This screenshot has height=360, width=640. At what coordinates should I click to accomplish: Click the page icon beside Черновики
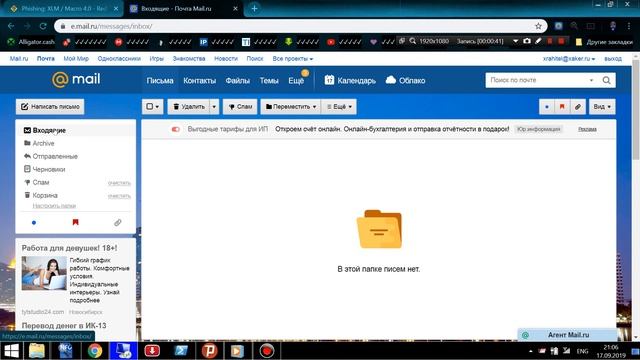pos(27,169)
